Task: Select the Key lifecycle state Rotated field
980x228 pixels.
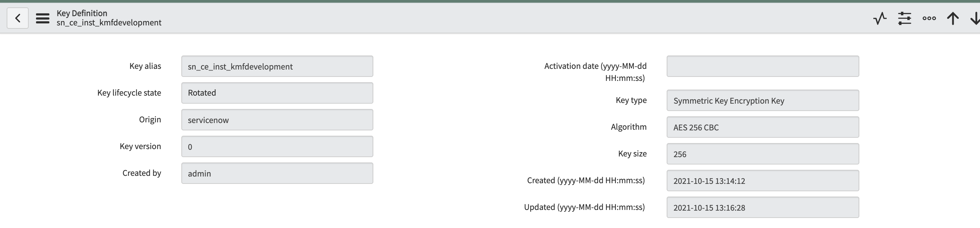Action: (277, 93)
